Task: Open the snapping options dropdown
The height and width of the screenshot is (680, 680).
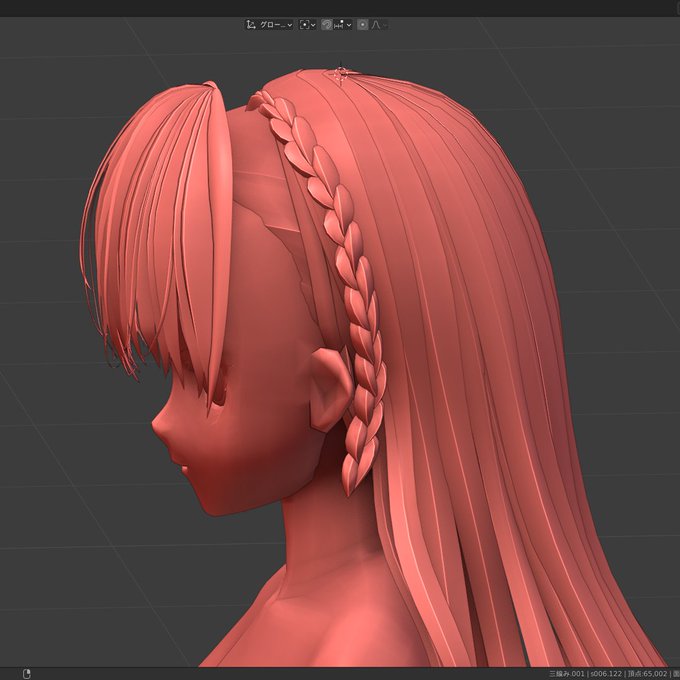Action: click(x=343, y=25)
